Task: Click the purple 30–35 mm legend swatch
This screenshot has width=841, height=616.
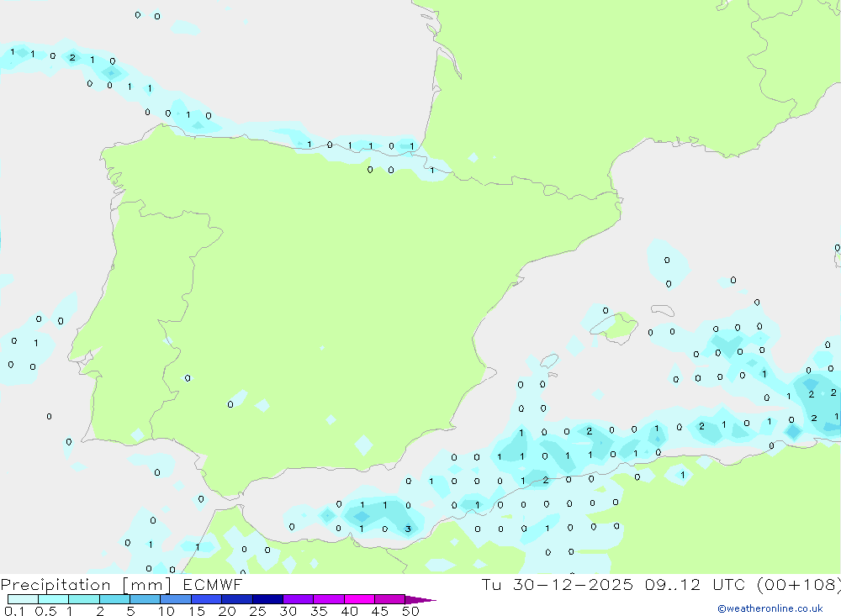Action: point(298,599)
